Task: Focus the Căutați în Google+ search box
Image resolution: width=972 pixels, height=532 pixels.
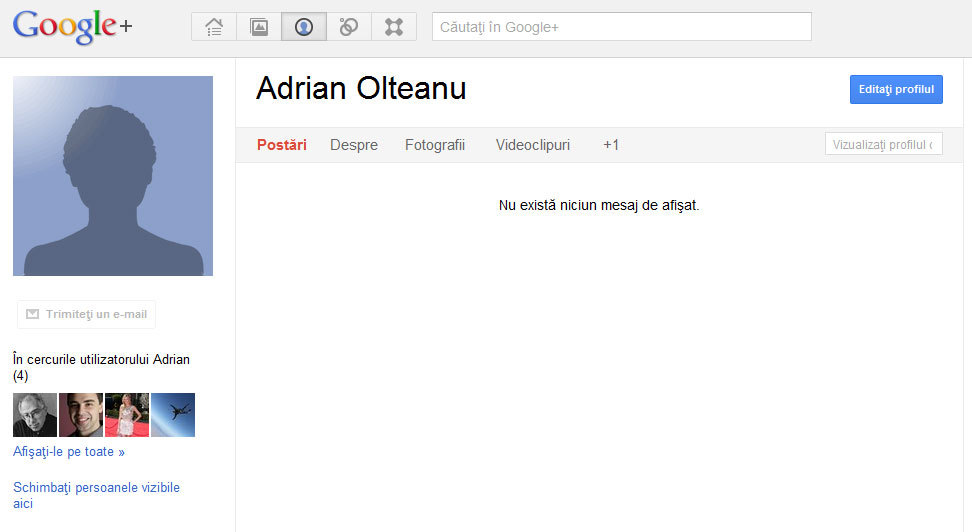Action: tap(622, 27)
